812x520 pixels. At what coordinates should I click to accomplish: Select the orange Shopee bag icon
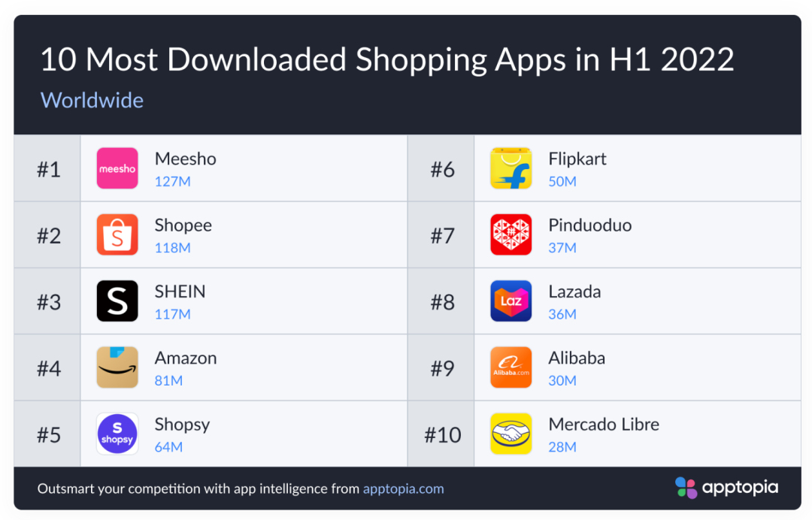point(117,234)
